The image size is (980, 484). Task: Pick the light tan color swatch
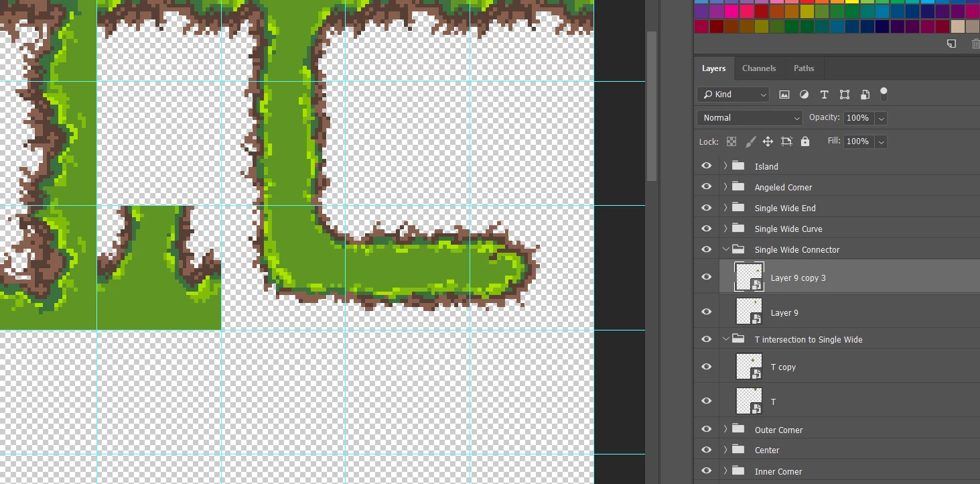(958, 26)
